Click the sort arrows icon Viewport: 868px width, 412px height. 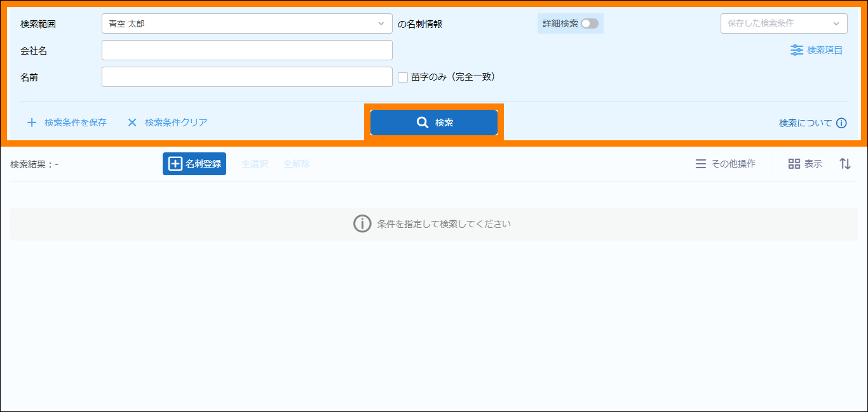[x=844, y=164]
